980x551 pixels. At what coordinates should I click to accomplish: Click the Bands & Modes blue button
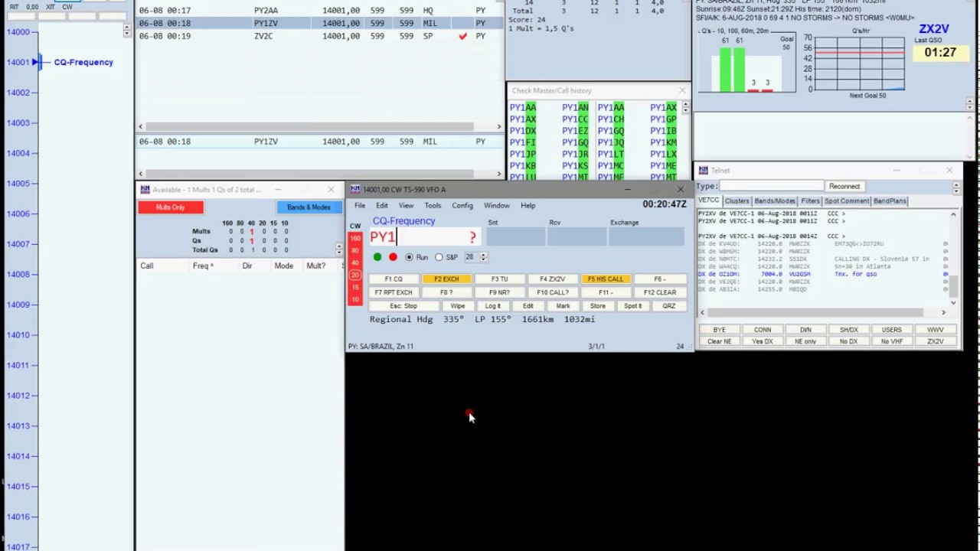(309, 207)
